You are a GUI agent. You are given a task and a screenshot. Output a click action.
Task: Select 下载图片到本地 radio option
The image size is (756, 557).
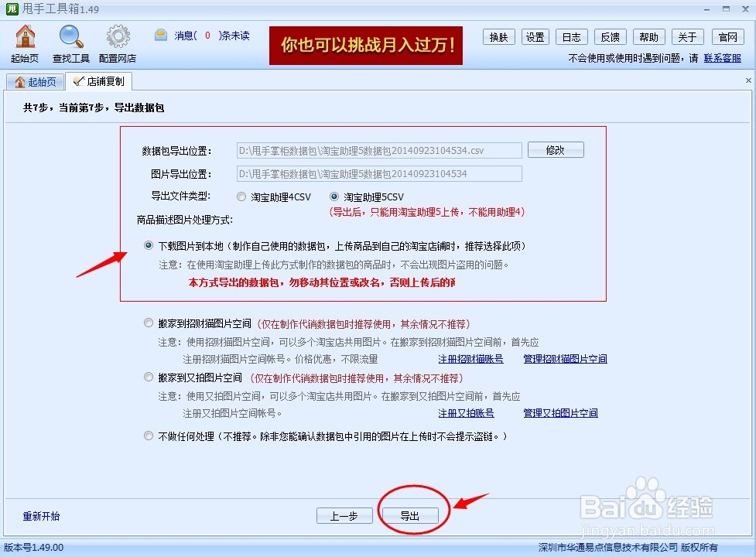[149, 246]
